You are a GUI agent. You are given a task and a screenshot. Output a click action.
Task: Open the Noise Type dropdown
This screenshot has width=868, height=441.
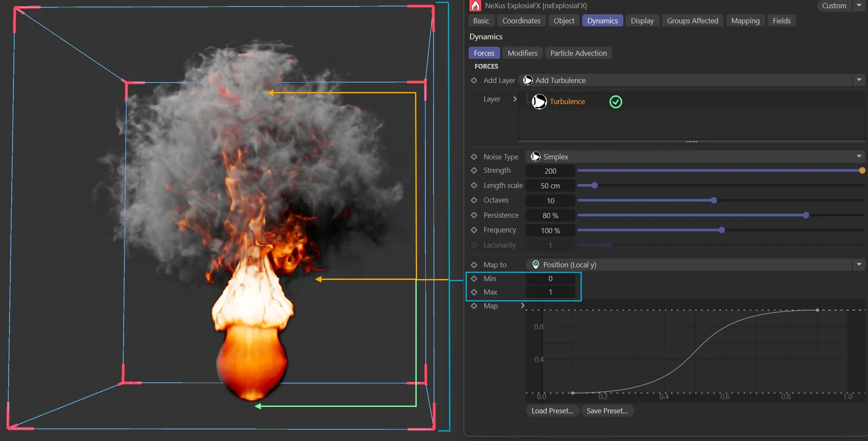click(858, 156)
